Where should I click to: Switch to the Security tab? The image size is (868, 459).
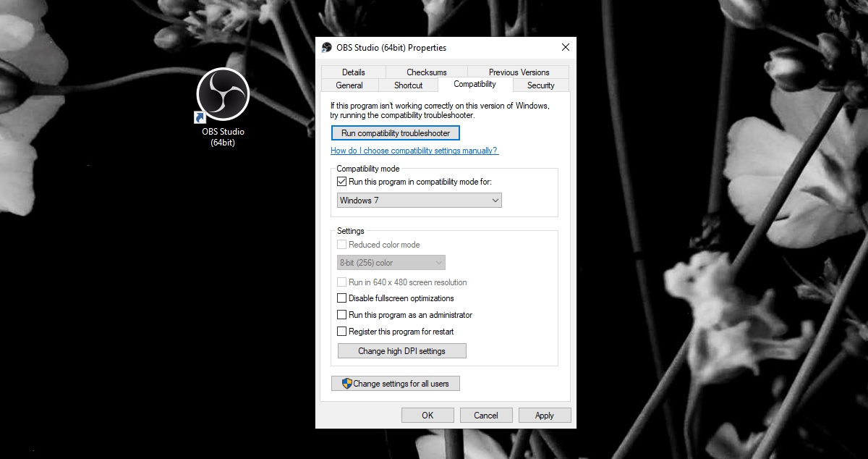540,85
